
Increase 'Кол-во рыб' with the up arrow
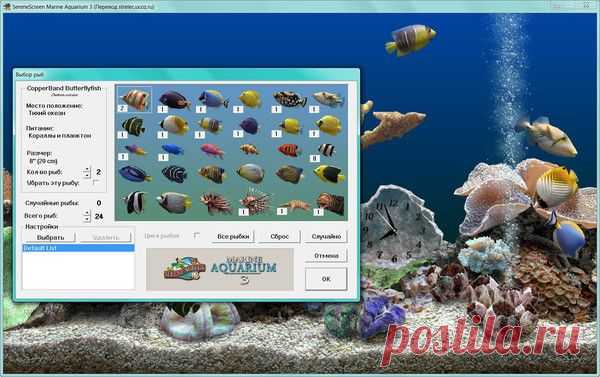click(87, 169)
